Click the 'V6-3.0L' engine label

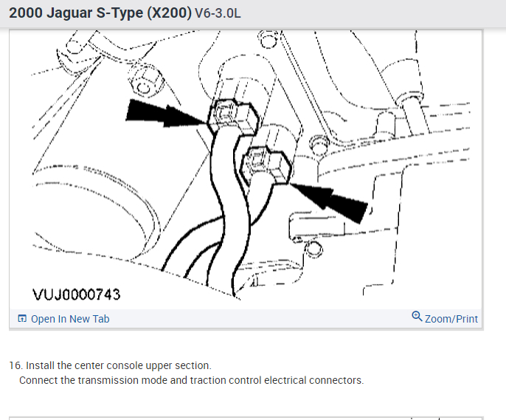218,13
